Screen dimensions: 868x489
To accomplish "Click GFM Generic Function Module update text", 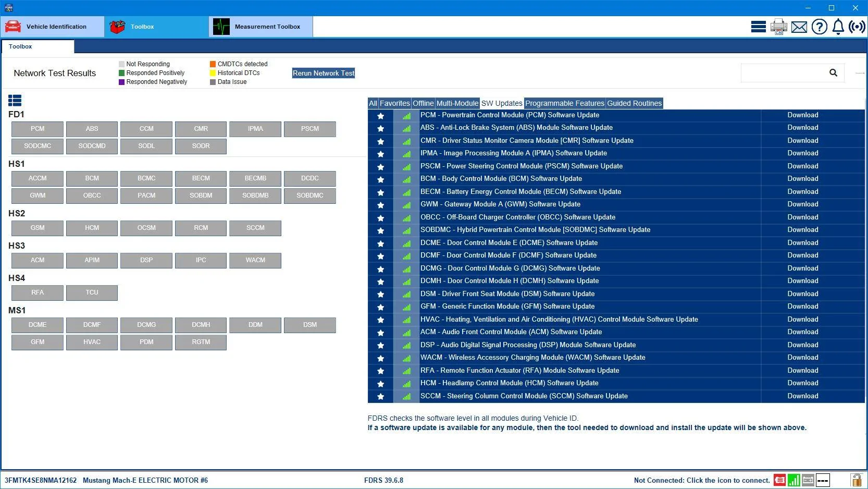I will (x=507, y=307).
